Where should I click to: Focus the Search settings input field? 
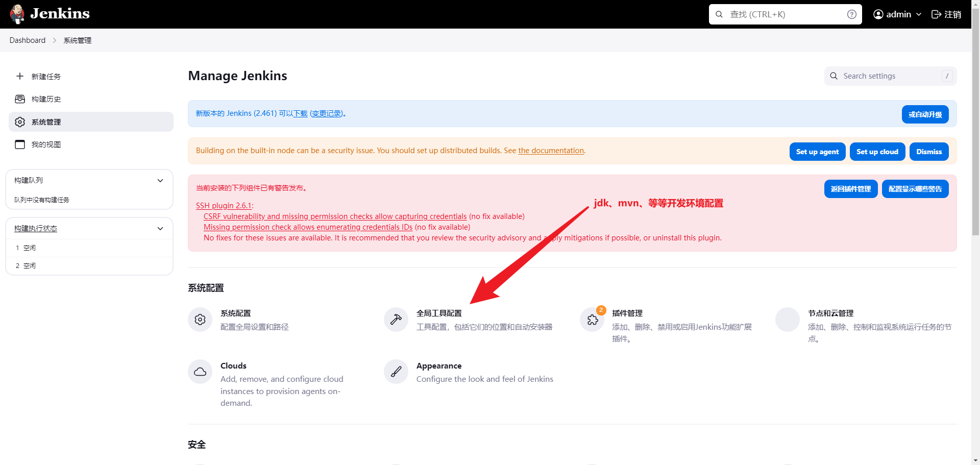[890, 76]
